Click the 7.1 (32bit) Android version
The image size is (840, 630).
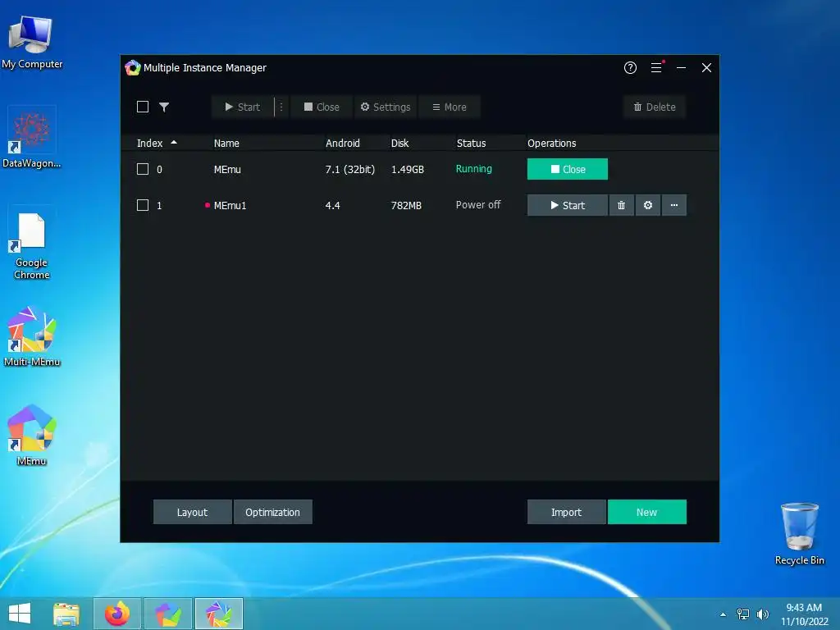349,169
